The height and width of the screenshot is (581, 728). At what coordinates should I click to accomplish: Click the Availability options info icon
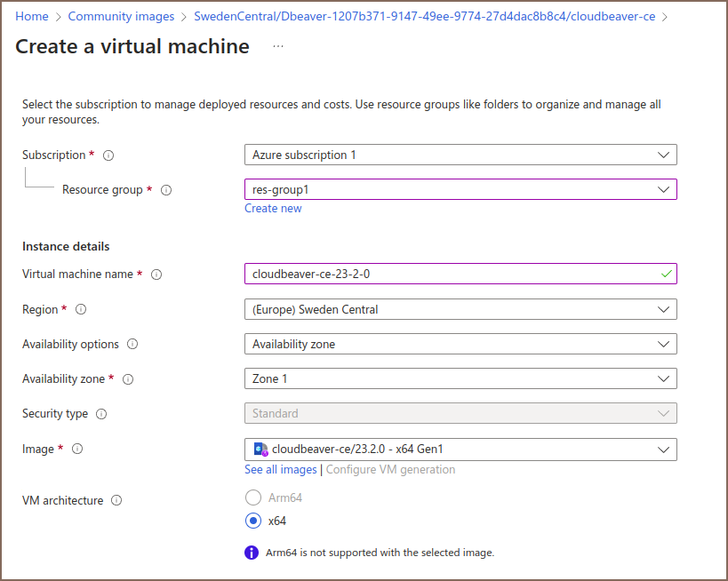pyautogui.click(x=133, y=345)
